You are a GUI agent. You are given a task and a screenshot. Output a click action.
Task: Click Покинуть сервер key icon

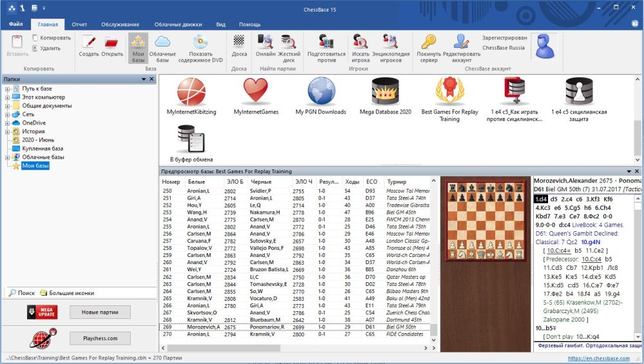(x=429, y=42)
